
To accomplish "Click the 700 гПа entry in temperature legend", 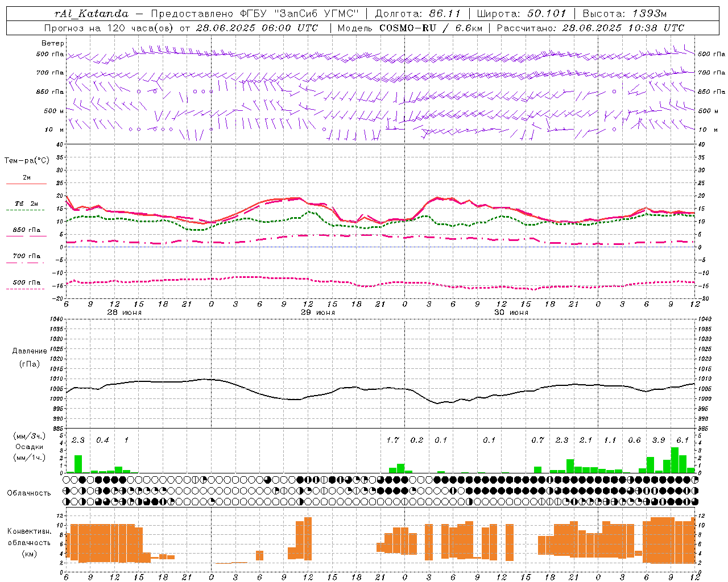I will (27, 256).
